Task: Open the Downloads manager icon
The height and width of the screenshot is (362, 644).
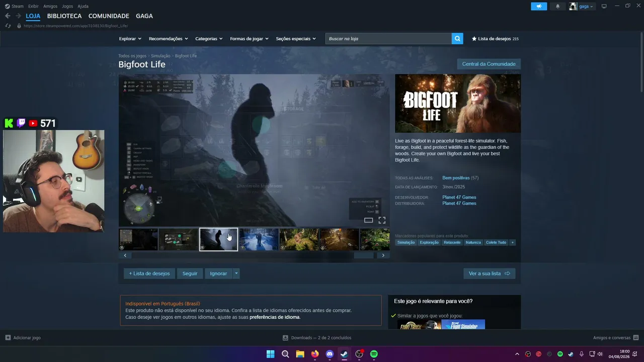Action: (x=285, y=338)
